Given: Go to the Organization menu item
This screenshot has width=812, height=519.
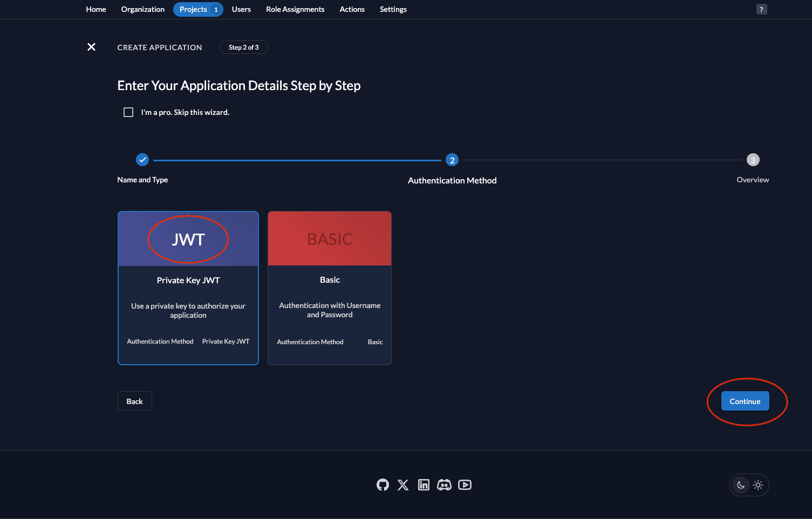Looking at the screenshot, I should (x=142, y=9).
